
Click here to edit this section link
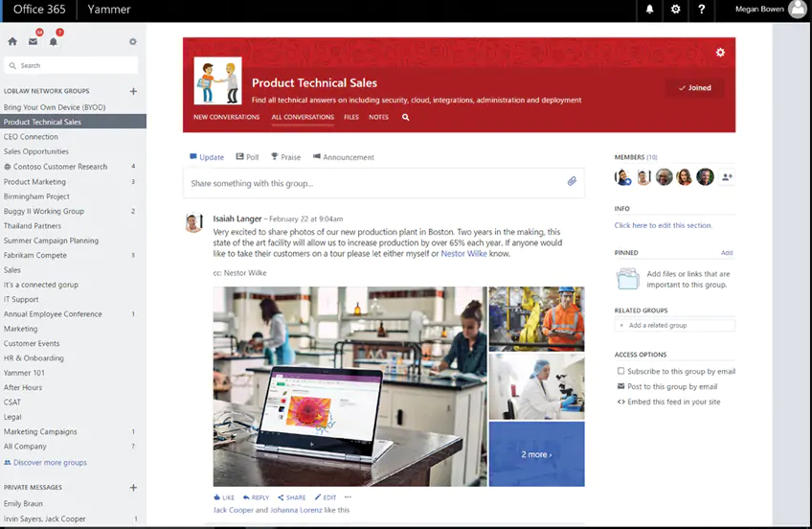pyautogui.click(x=664, y=225)
